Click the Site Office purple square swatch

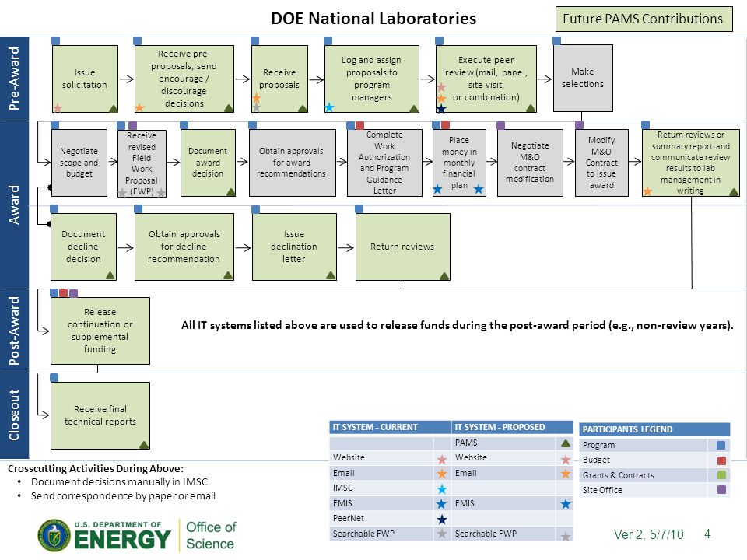[721, 490]
